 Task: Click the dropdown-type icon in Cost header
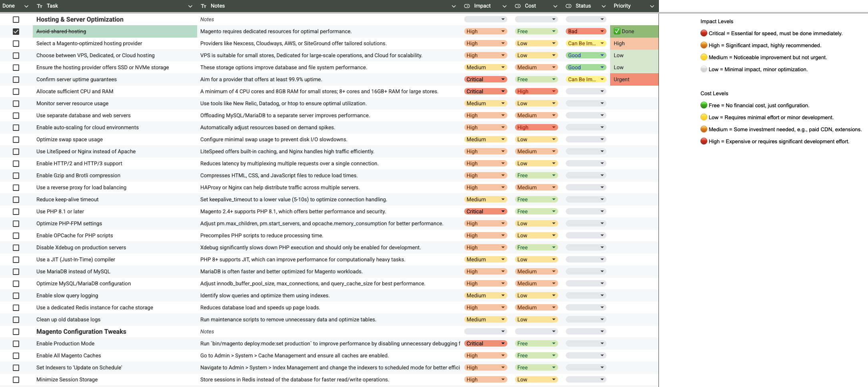pyautogui.click(x=517, y=6)
